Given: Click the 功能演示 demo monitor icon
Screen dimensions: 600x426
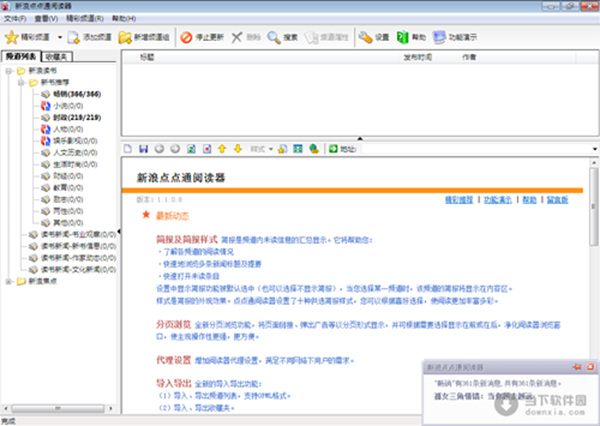Looking at the screenshot, I should pyautogui.click(x=439, y=37).
